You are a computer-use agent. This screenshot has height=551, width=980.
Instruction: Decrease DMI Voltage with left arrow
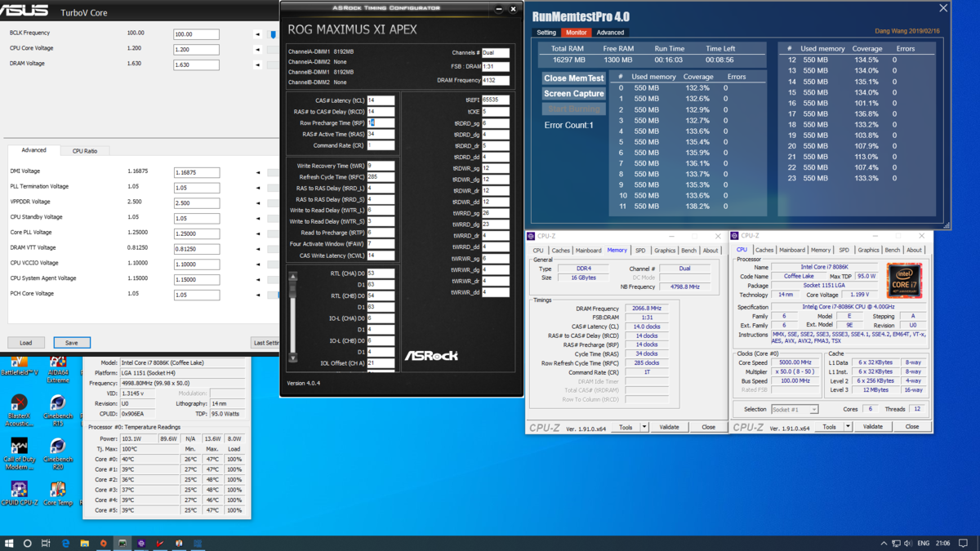pyautogui.click(x=258, y=172)
